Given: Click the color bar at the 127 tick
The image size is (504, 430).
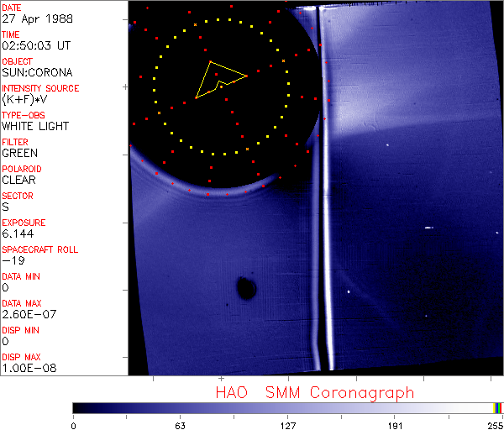Looking at the screenshot, I should [287, 407].
